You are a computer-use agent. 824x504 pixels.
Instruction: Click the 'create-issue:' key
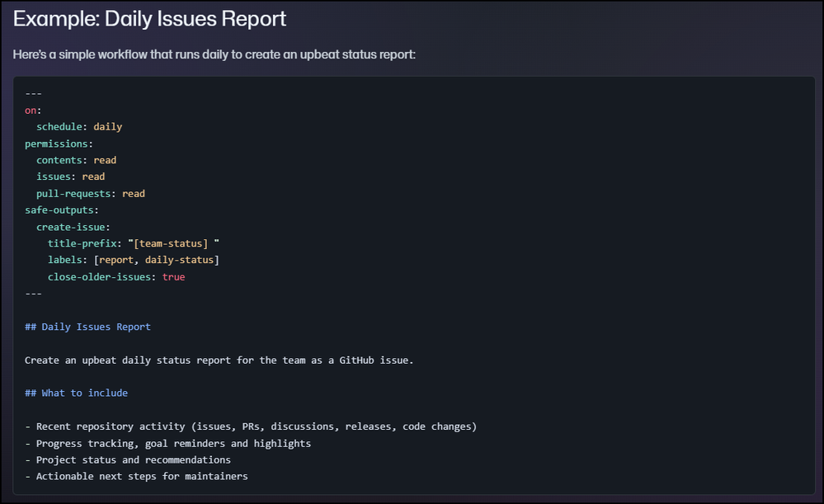(73, 227)
